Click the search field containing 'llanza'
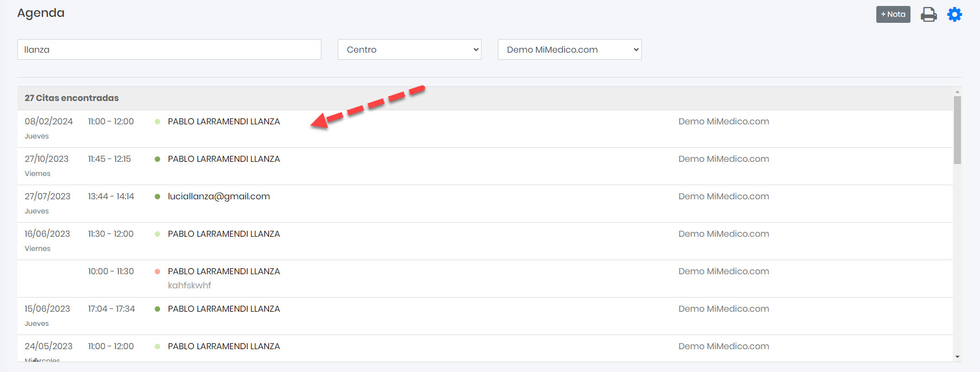This screenshot has width=980, height=372. (169, 49)
